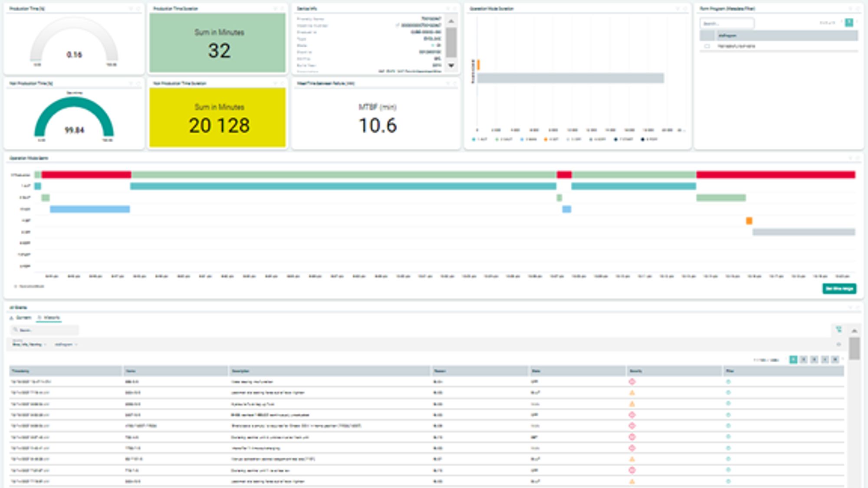Open the History tab in alarms panel
The image size is (868, 488).
pos(49,318)
